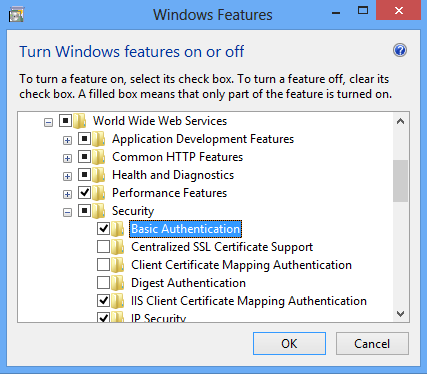
Task: Expand the Common HTTP Features node
Action: pos(67,159)
